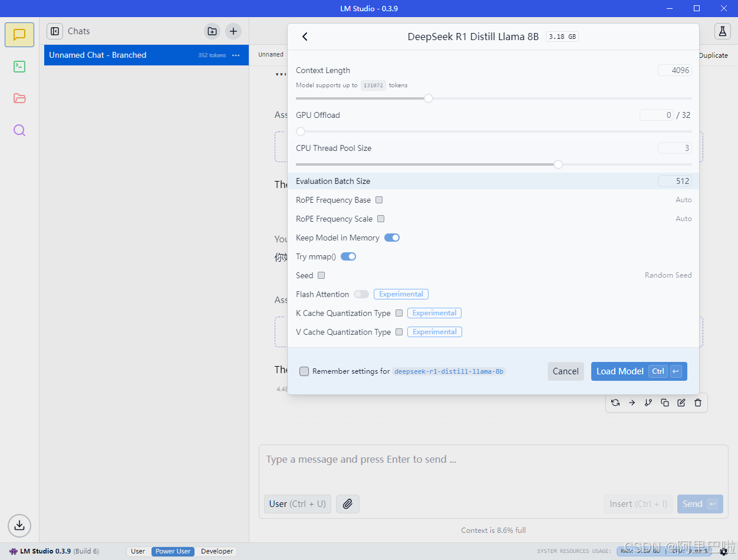738x560 pixels.
Task: Toggle the Flash Attention switch
Action: click(361, 294)
